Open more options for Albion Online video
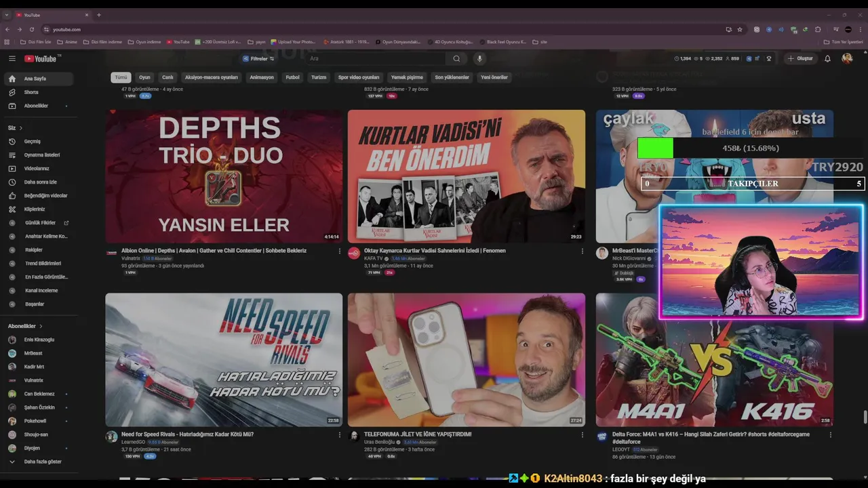The width and height of the screenshot is (868, 488). [x=340, y=251]
